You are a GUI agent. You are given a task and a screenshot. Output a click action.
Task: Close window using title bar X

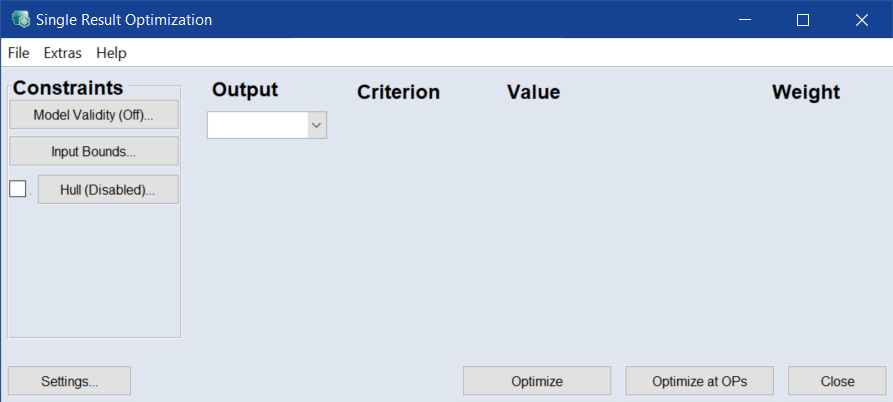click(x=861, y=20)
